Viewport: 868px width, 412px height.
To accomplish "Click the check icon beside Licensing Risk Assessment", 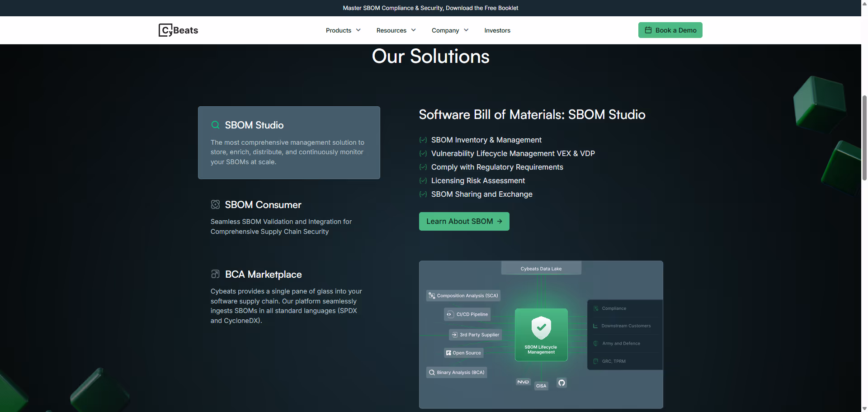I will 423,181.
